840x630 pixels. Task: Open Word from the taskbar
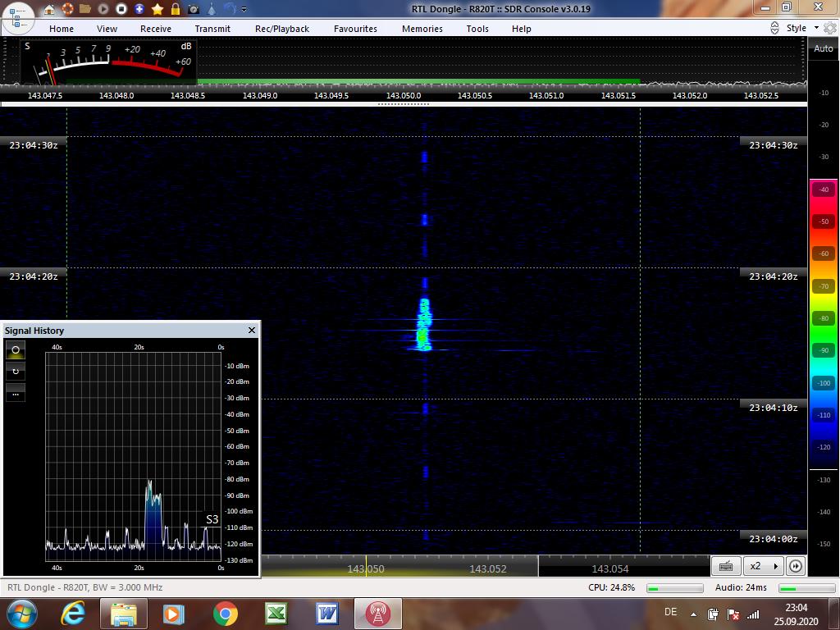(326, 614)
